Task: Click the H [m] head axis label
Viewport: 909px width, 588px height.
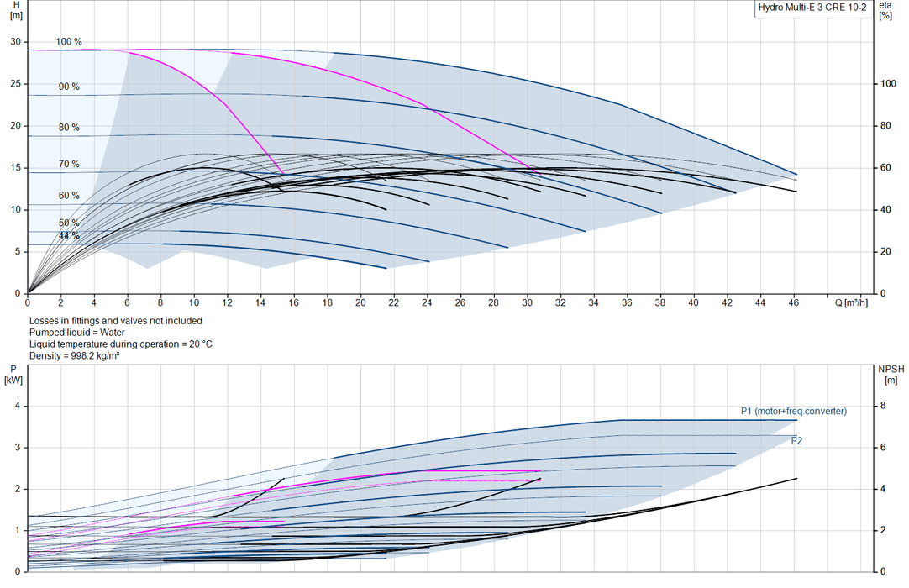Action: click(16, 10)
